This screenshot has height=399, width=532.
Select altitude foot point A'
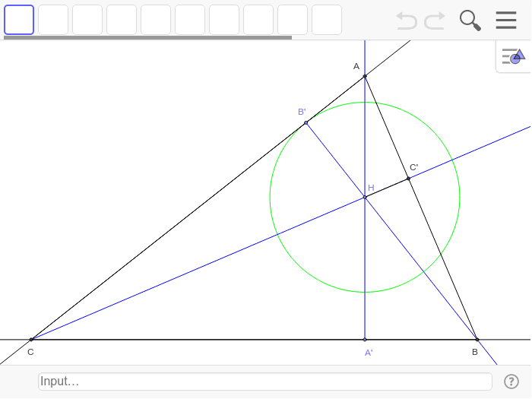pos(365,339)
